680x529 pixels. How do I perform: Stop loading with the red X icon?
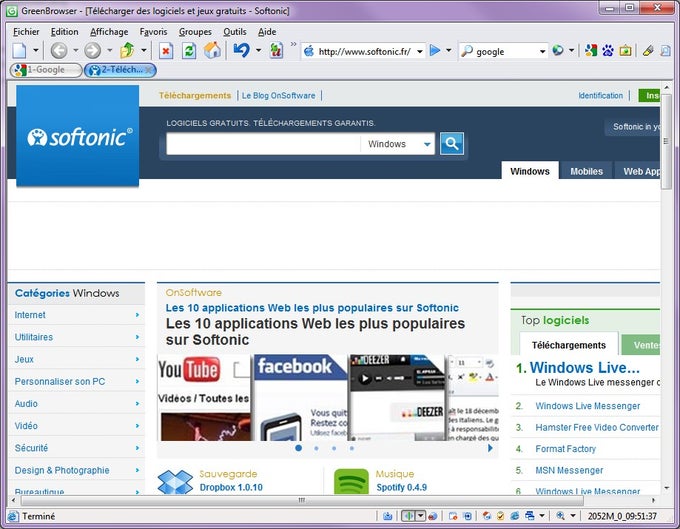pos(166,51)
